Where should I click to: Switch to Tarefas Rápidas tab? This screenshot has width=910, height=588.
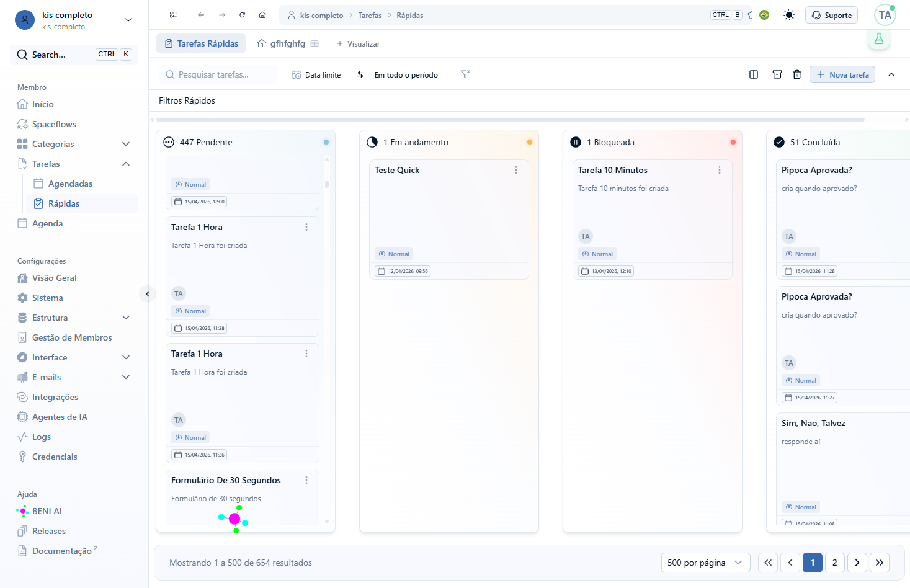(x=201, y=43)
